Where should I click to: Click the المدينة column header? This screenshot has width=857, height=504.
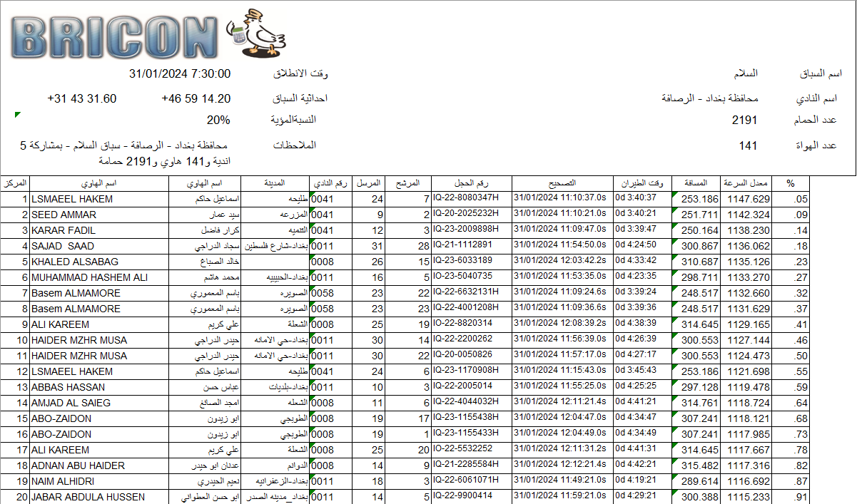(276, 183)
